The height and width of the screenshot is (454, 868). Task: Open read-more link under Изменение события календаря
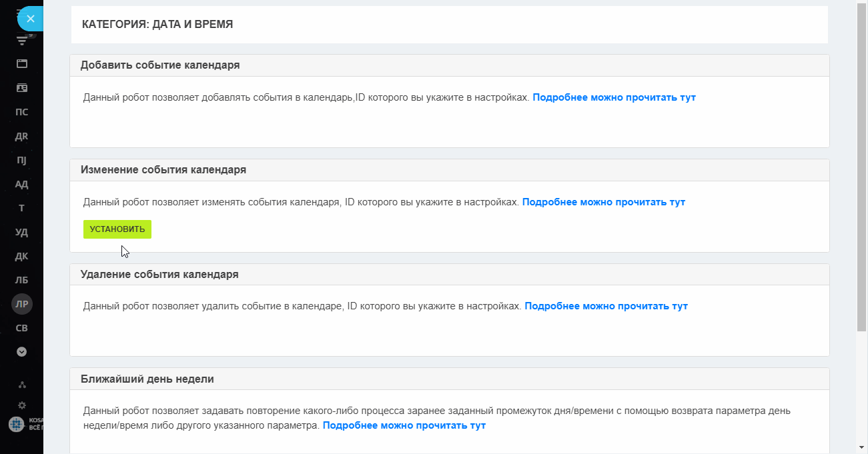[x=604, y=202]
